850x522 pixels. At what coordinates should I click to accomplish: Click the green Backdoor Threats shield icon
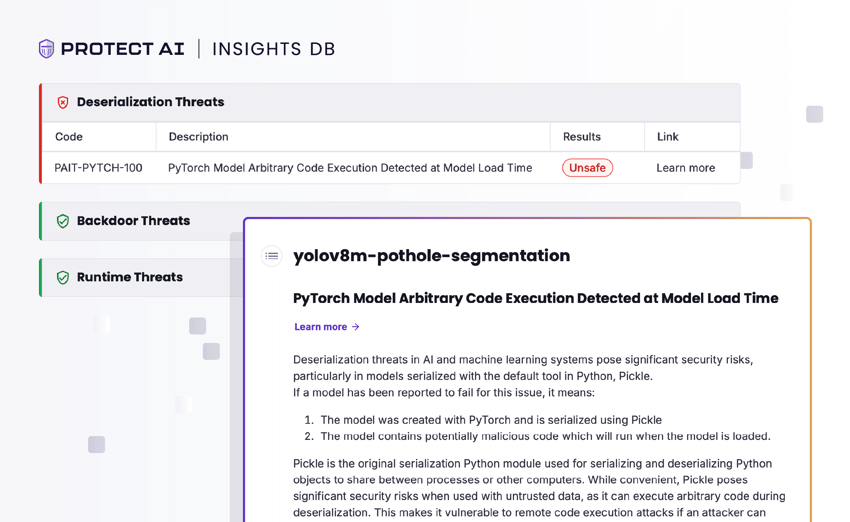(x=63, y=221)
